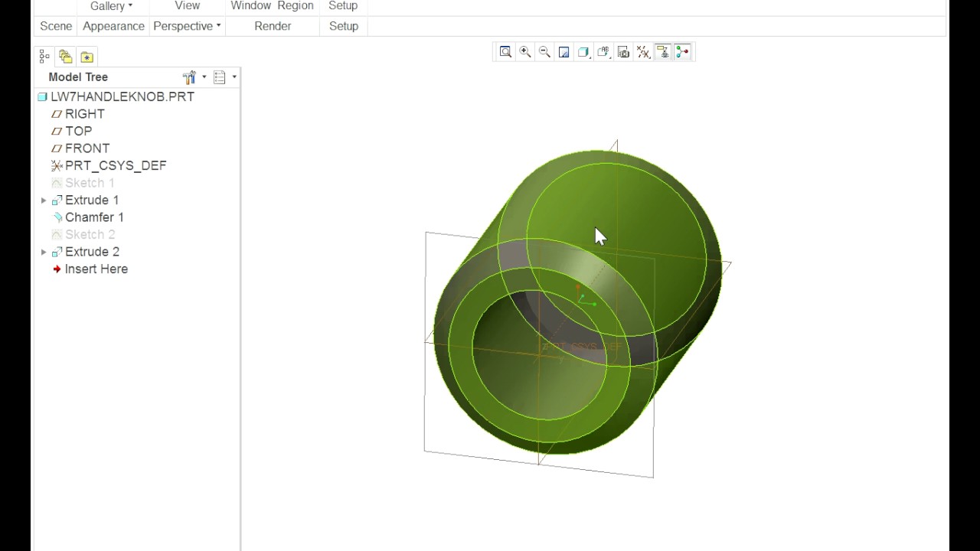Open the Saved Orientations AB icon
Screen dimensions: 980x551
(x=603, y=52)
